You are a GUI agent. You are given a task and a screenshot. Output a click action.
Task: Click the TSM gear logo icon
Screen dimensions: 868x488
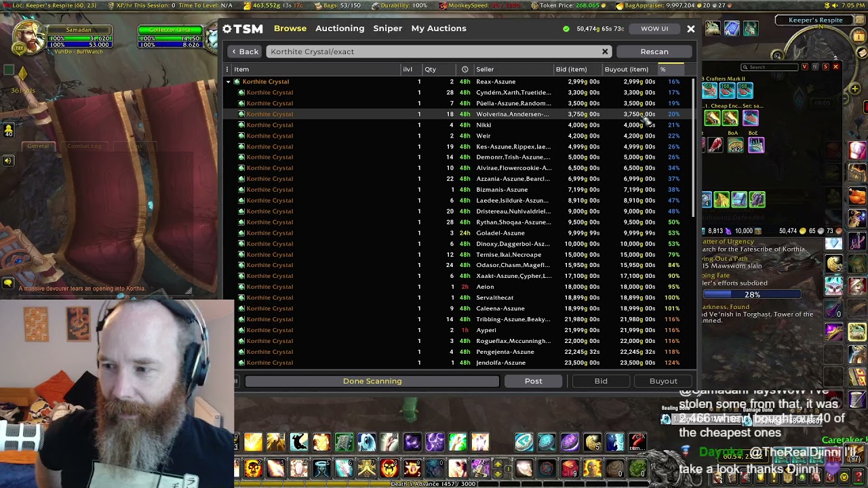click(228, 28)
